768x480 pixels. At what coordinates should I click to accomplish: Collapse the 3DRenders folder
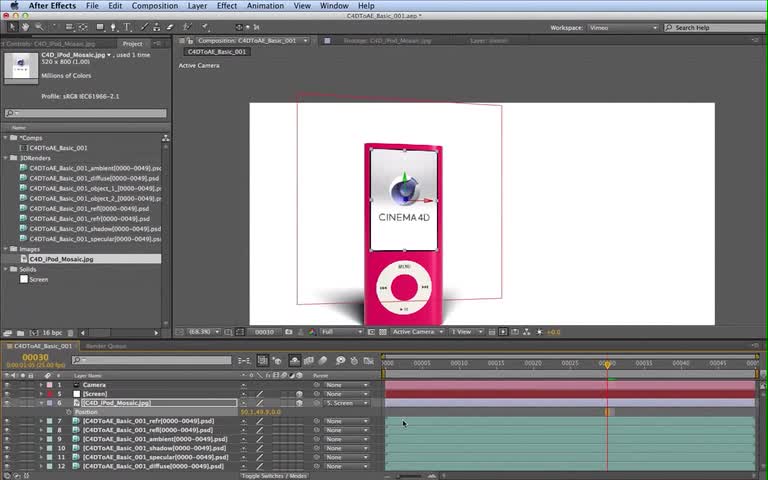click(5, 158)
